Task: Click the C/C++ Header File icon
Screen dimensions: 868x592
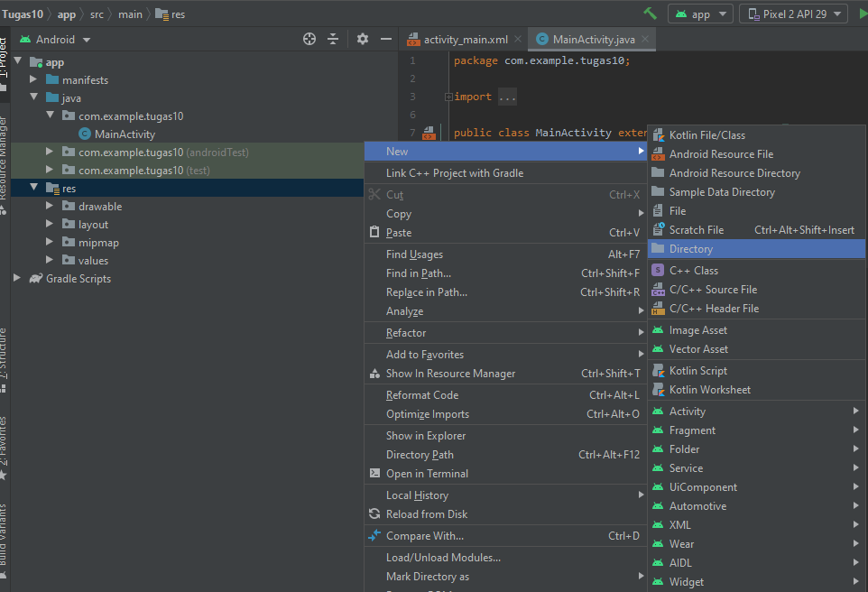Action: pyautogui.click(x=658, y=309)
